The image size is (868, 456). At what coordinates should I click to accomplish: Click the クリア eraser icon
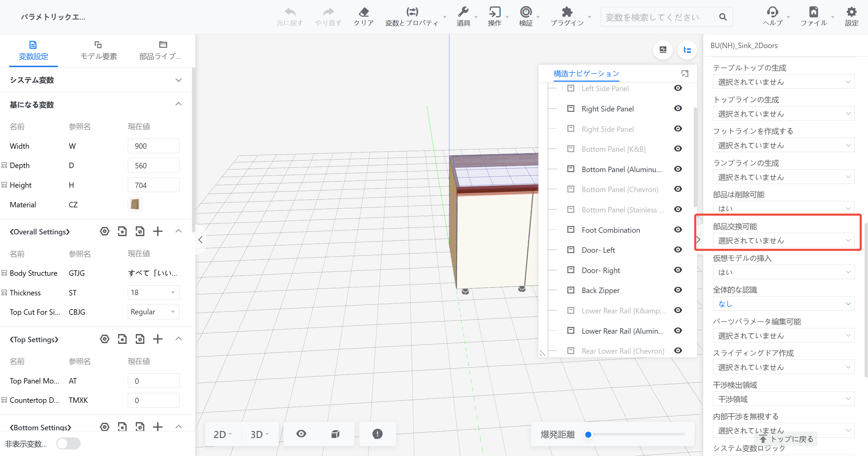tap(364, 12)
